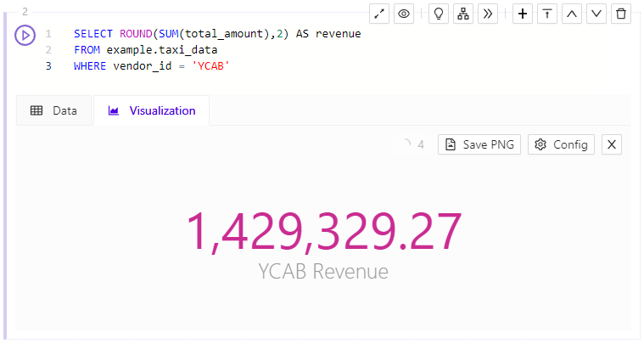Switch to the Data tab
This screenshot has height=344, width=644.
click(53, 110)
